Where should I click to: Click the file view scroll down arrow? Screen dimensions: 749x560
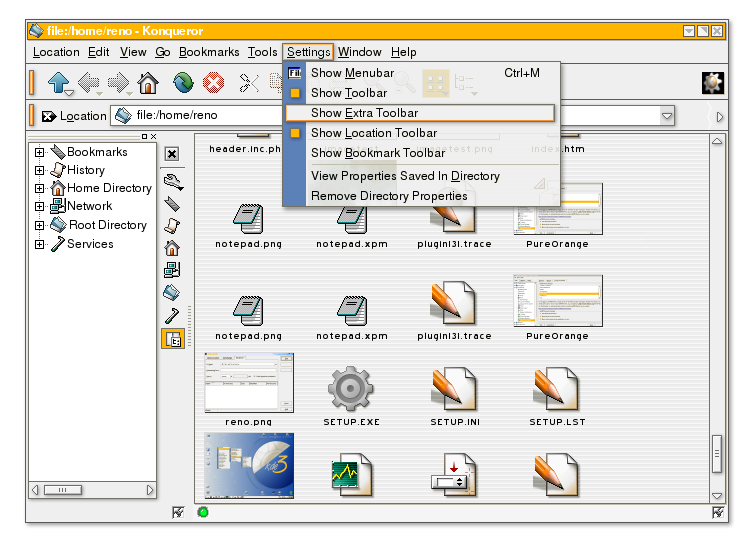coord(717,496)
